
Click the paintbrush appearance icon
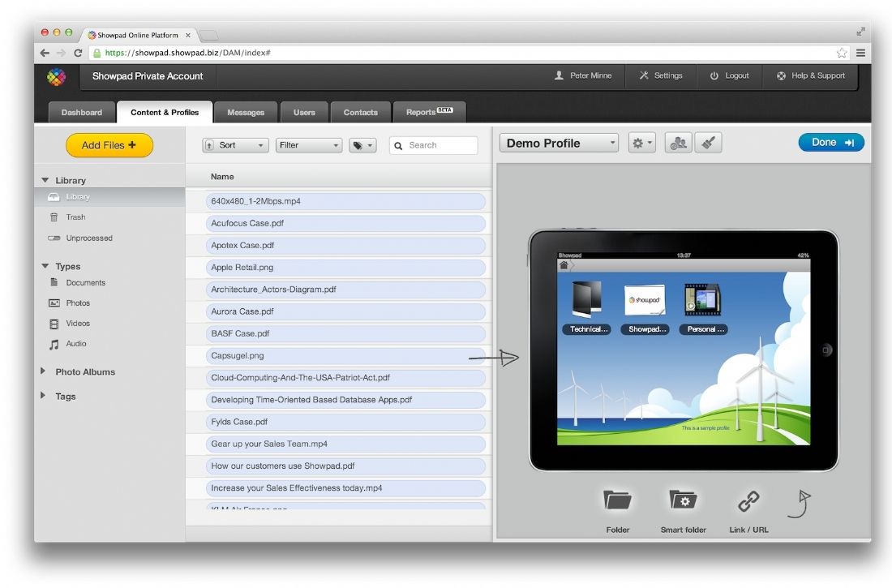pyautogui.click(x=708, y=143)
